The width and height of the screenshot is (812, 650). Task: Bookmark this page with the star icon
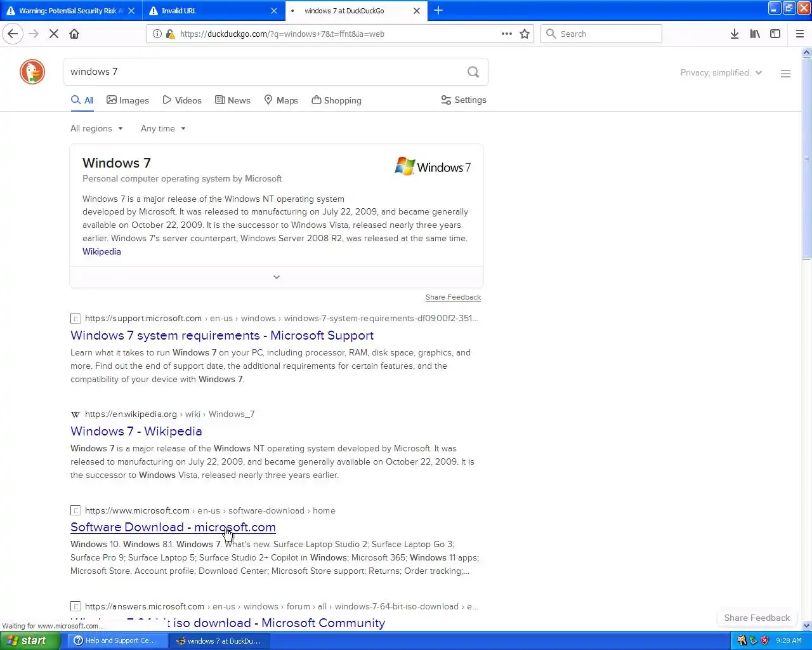point(525,34)
